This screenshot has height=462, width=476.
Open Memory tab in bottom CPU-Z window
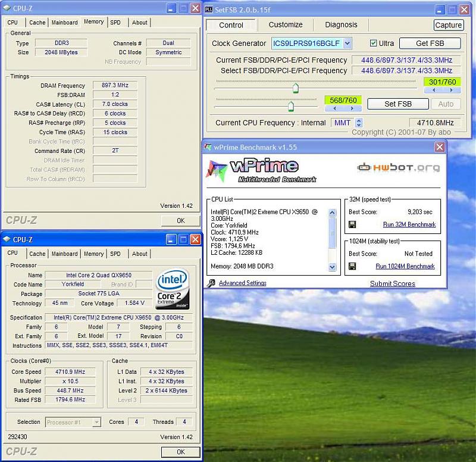click(x=93, y=254)
